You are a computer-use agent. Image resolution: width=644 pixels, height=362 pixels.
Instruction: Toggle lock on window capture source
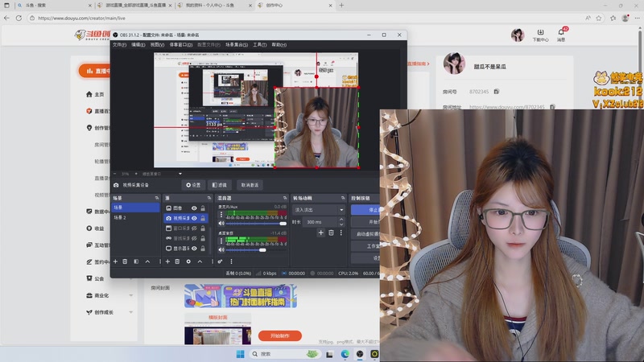pyautogui.click(x=203, y=228)
